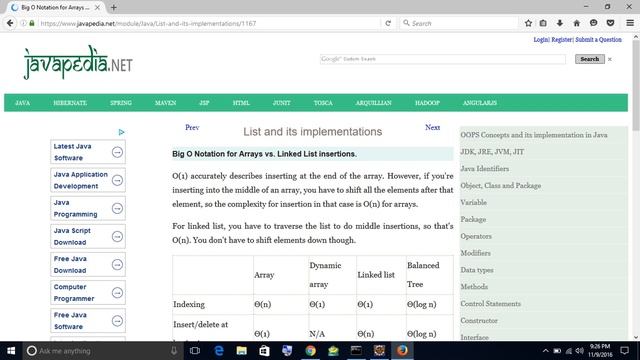The image size is (640, 360).
Task: Bookmark this page with the star icon
Action: tap(528, 23)
